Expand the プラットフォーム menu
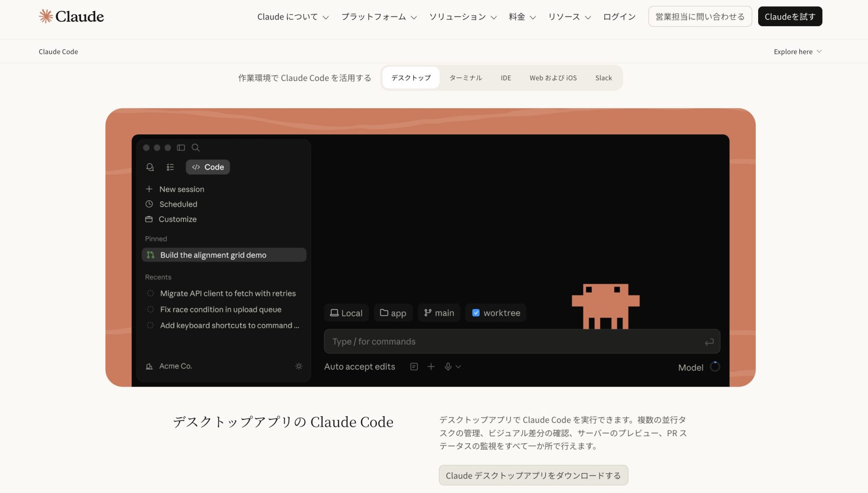 point(379,17)
